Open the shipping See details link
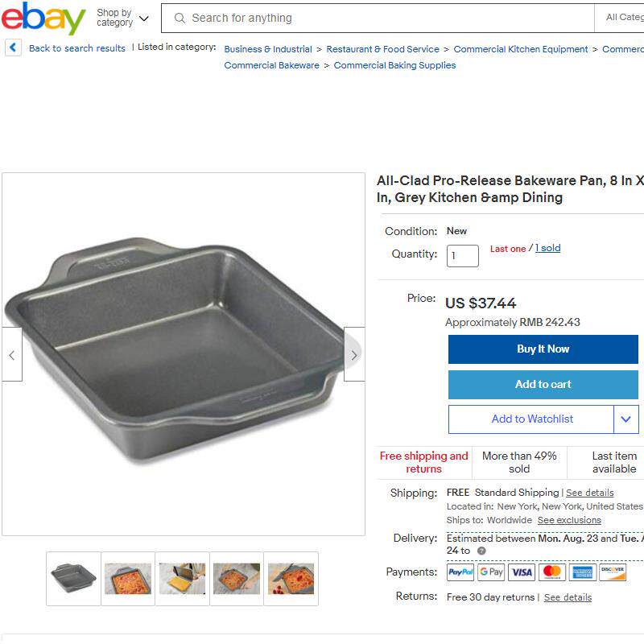 589,493
